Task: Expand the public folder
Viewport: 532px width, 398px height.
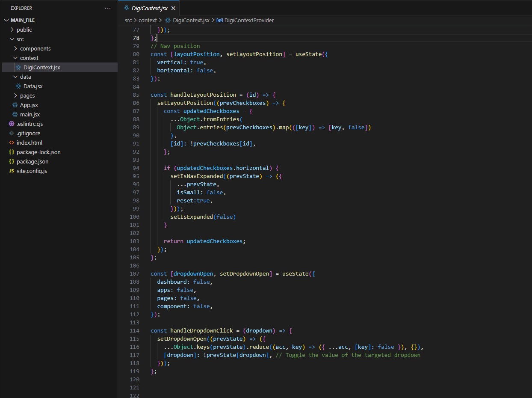Action: [12, 30]
